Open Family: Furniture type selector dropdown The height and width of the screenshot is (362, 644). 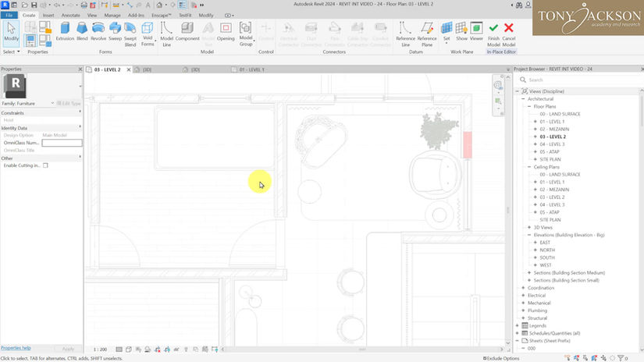pos(52,104)
